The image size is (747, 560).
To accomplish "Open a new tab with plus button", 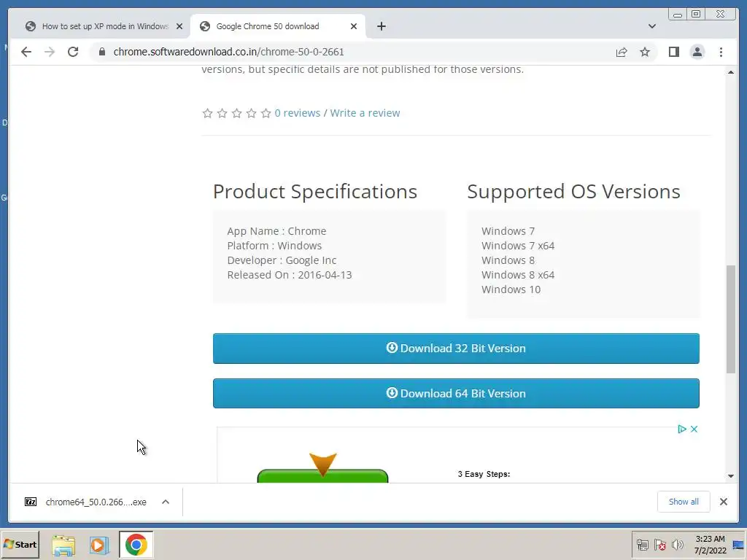I will coord(381,26).
